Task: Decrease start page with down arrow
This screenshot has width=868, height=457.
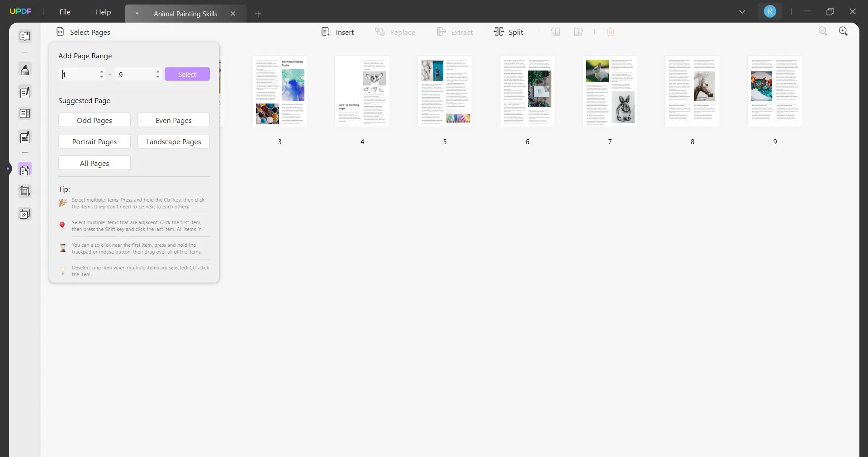Action: pos(102,77)
